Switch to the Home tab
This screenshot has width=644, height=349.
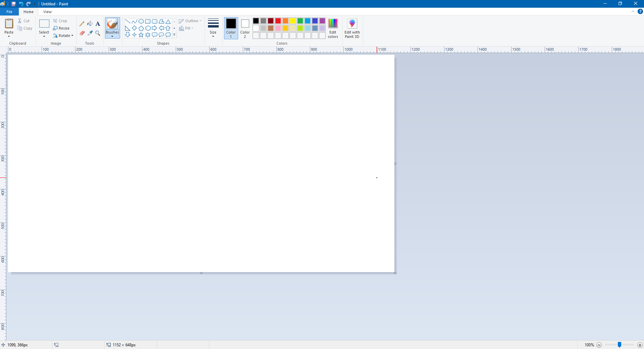(x=29, y=12)
